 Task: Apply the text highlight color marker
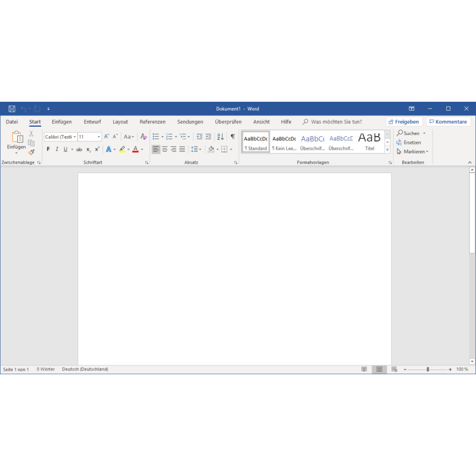click(122, 149)
